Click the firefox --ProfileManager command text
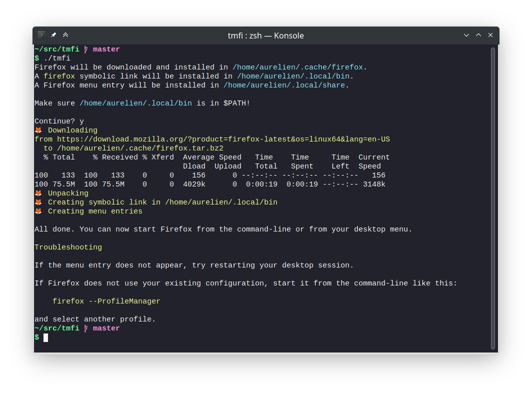Screen dimensions: 532x393 [x=106, y=301]
